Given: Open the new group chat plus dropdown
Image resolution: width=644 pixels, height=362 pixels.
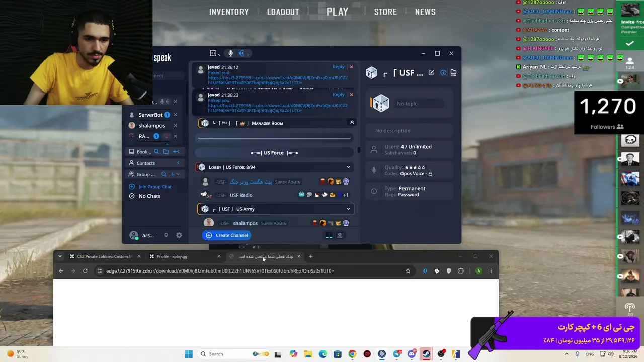Looking at the screenshot, I should (x=175, y=174).
